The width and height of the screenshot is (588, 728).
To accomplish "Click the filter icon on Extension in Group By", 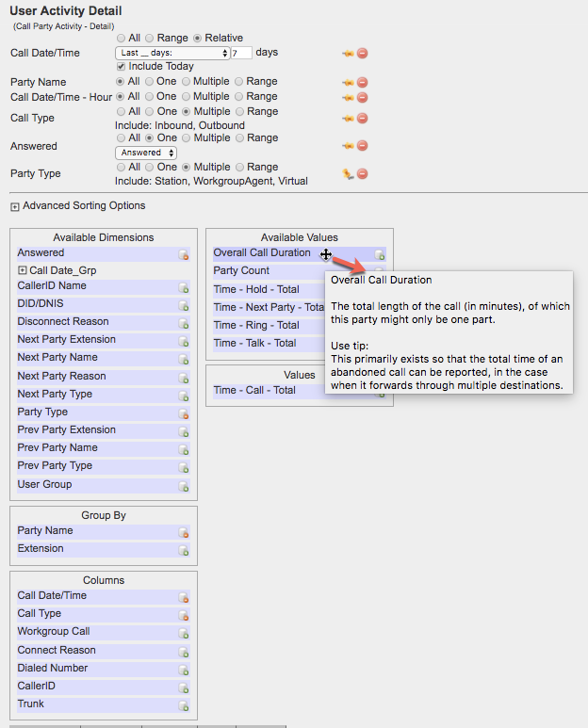I will click(x=185, y=550).
